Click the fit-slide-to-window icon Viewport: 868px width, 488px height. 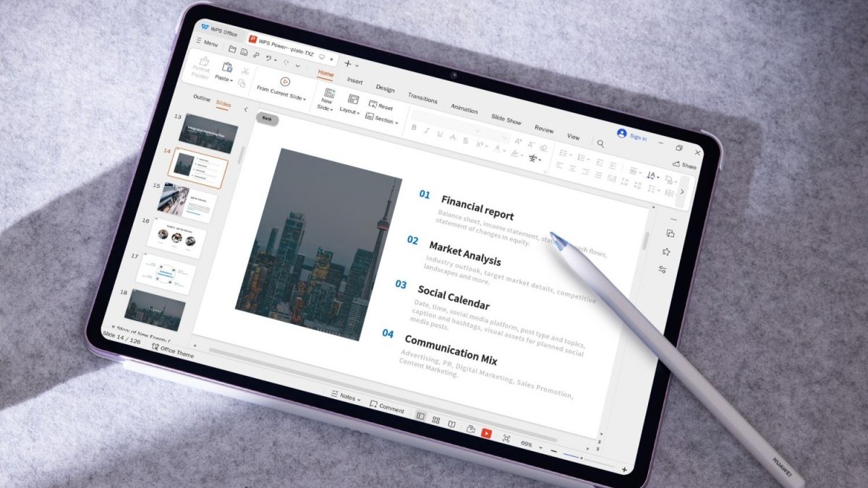click(506, 439)
